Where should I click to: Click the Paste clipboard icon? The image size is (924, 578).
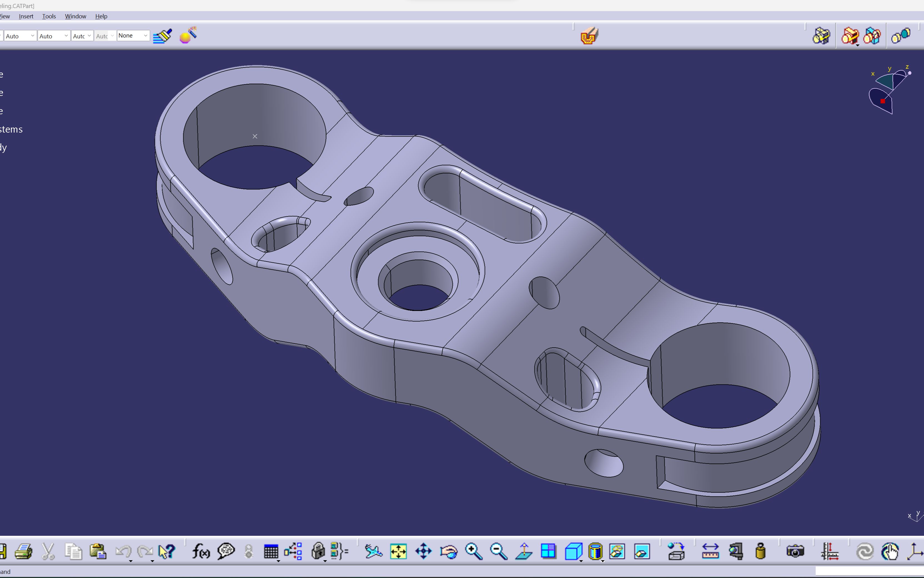point(98,551)
